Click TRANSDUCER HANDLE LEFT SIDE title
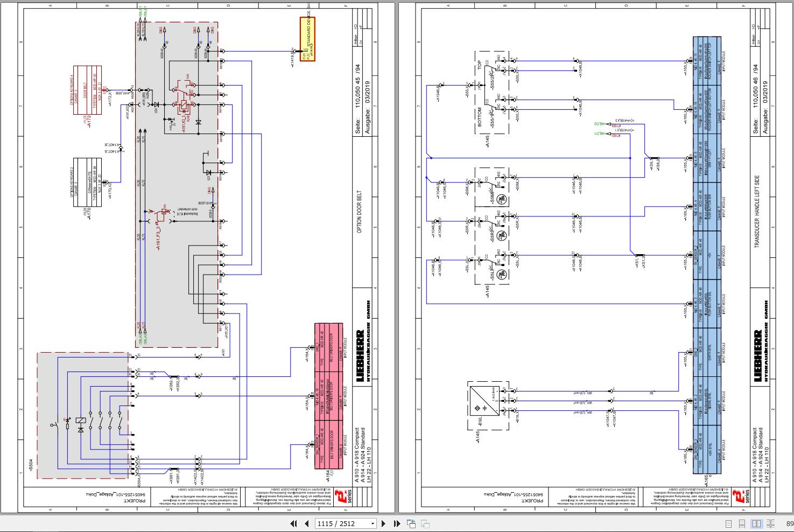This screenshot has height=532, width=794. coord(757,212)
